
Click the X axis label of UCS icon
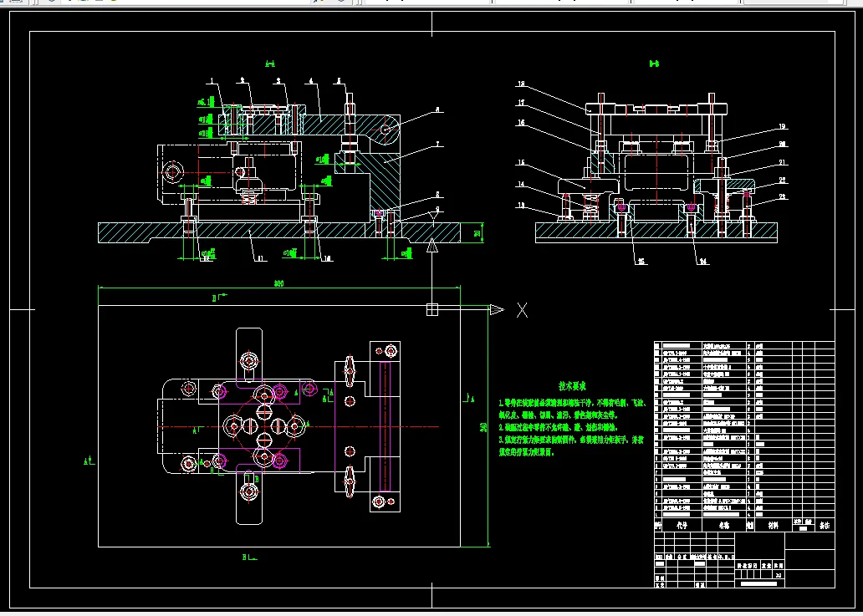click(x=523, y=310)
